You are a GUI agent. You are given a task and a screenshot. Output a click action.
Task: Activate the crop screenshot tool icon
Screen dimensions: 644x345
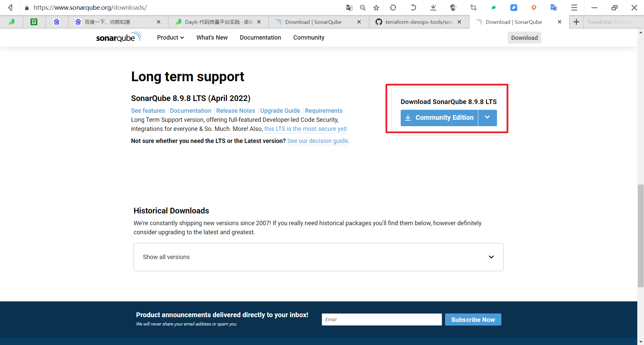pos(474,7)
